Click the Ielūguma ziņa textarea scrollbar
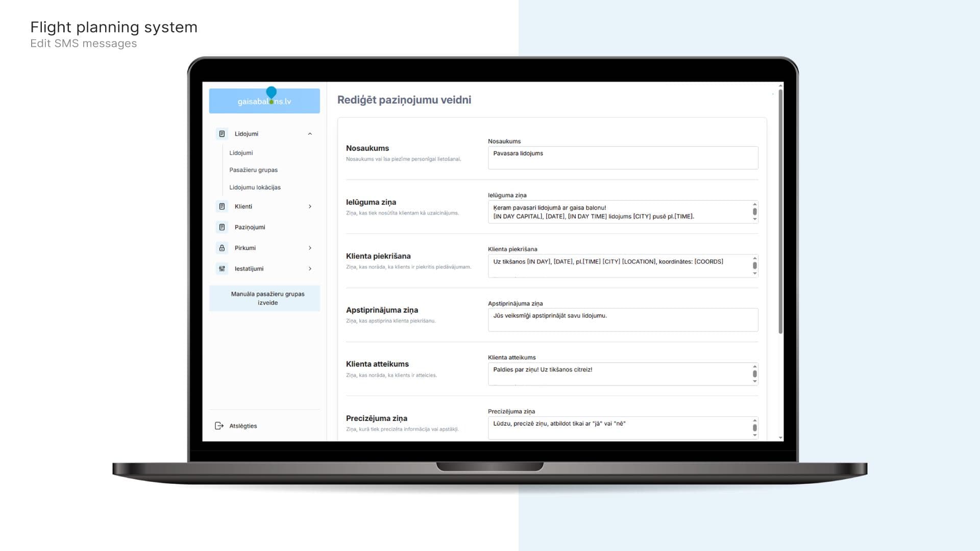 coord(754,212)
